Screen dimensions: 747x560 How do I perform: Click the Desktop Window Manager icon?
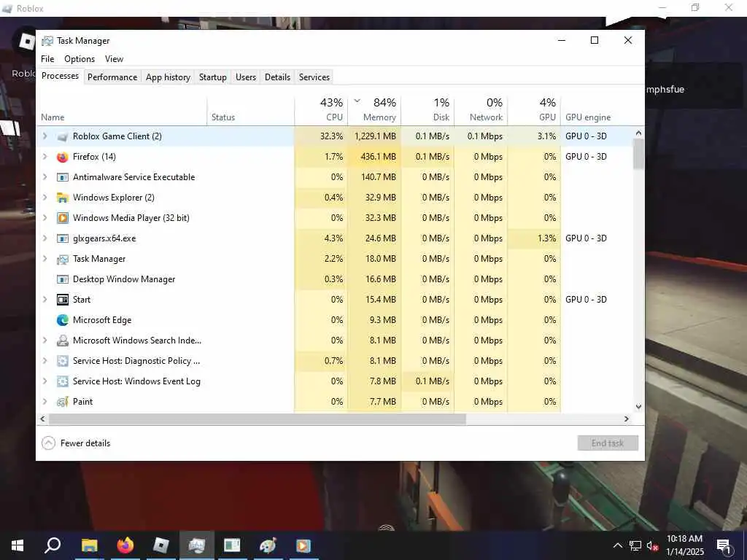point(63,279)
